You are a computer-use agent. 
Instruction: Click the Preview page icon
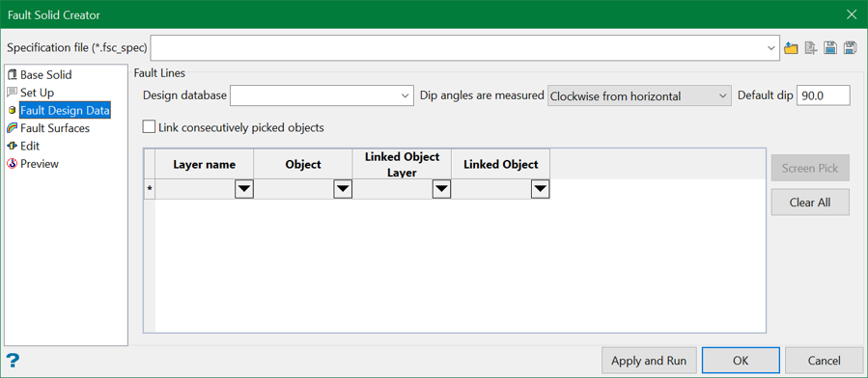(x=13, y=164)
